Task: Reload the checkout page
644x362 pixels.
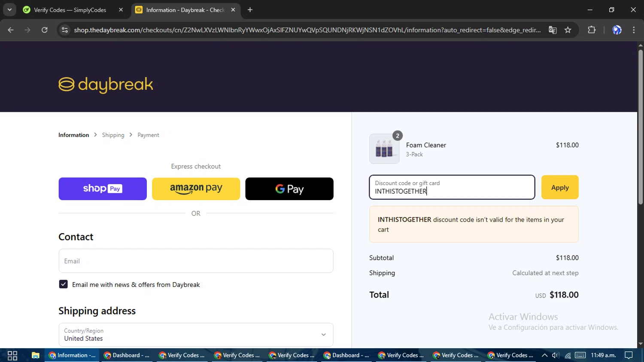Action: click(x=45, y=30)
